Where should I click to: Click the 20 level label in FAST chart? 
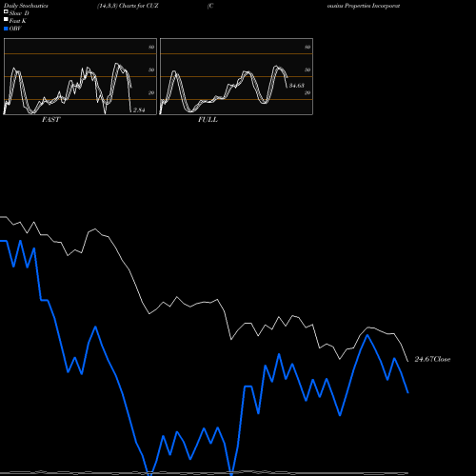[x=151, y=92]
